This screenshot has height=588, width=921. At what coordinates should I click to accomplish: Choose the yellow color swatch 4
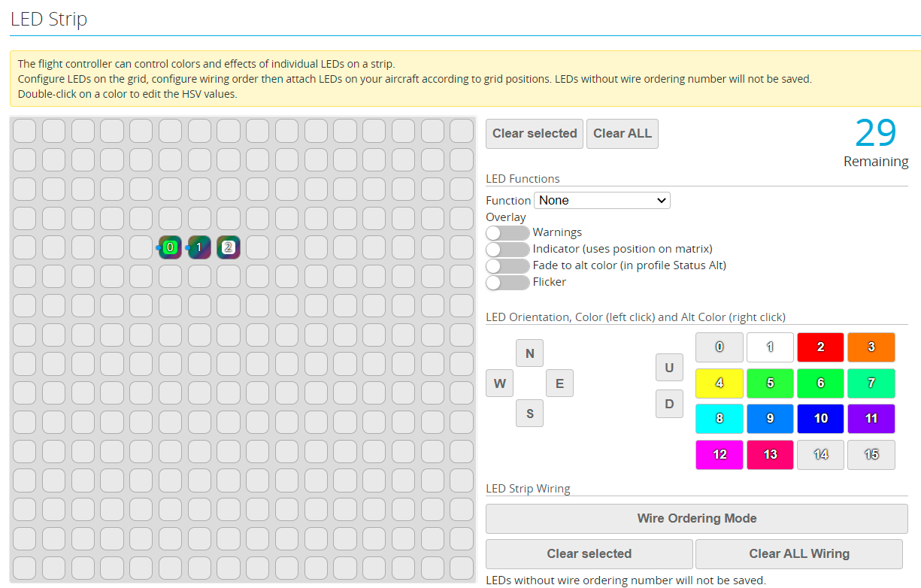720,383
